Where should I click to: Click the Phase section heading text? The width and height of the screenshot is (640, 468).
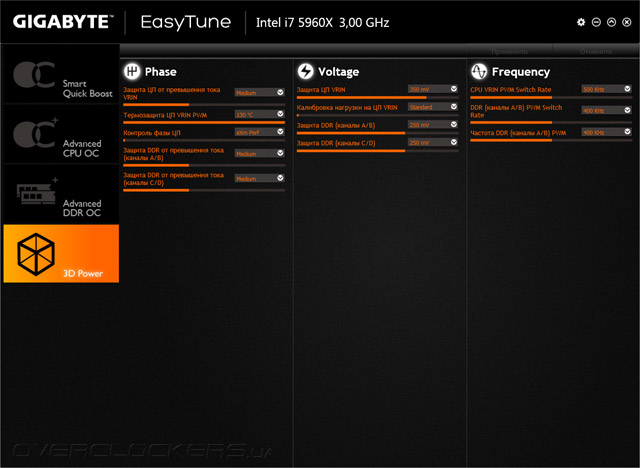161,72
